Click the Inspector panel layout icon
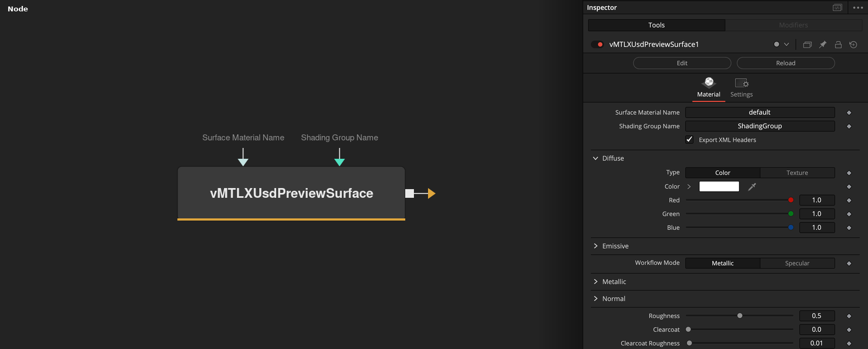The width and height of the screenshot is (868, 349). pos(837,8)
